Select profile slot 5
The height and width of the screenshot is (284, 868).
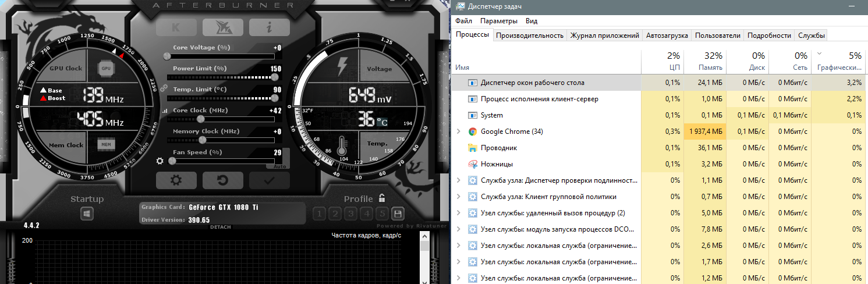click(x=382, y=214)
